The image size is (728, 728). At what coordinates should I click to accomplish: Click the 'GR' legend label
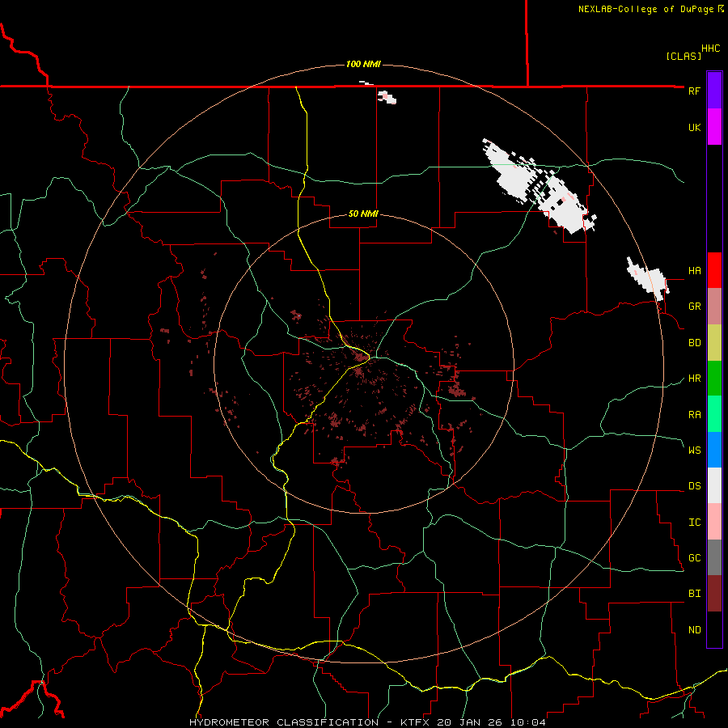pyautogui.click(x=694, y=307)
